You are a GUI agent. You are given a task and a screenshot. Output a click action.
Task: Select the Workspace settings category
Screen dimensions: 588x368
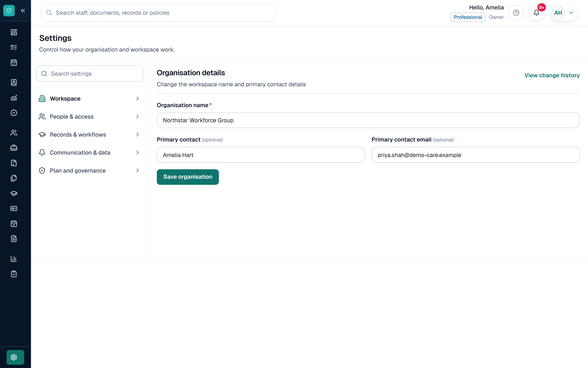click(90, 99)
